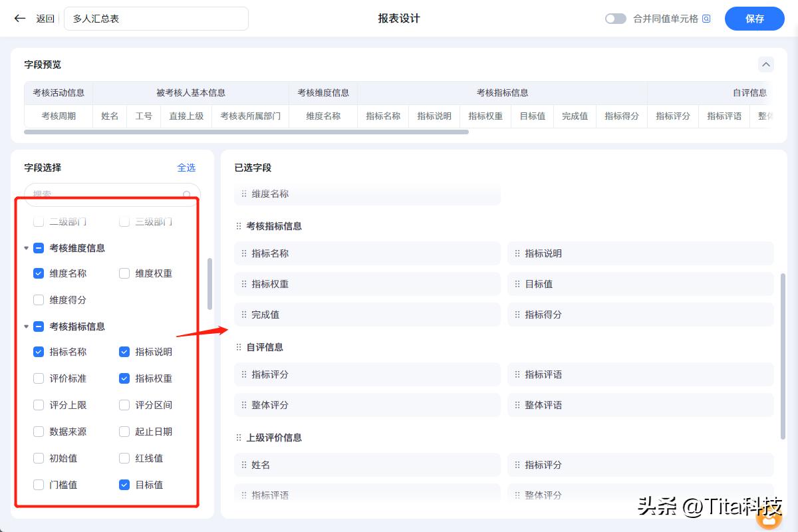This screenshot has width=798, height=532.
Task: Check the 起止日期 checkbox
Action: click(x=124, y=432)
